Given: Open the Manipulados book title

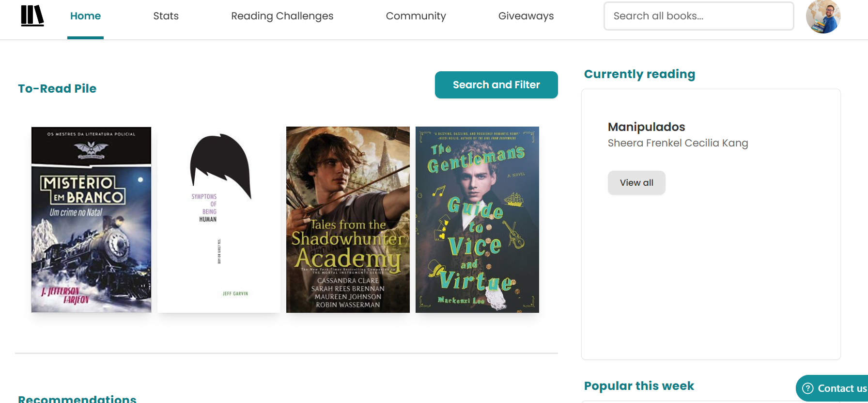Looking at the screenshot, I should click(x=646, y=127).
